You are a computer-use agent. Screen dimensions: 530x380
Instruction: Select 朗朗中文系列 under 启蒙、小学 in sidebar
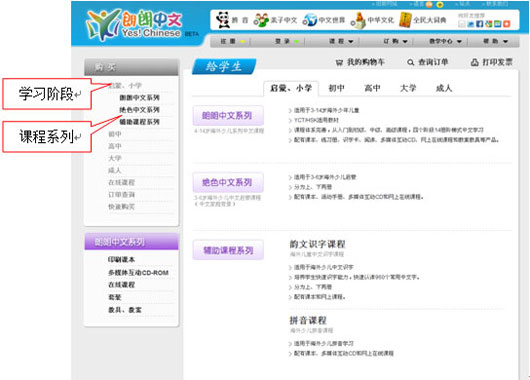pos(139,98)
